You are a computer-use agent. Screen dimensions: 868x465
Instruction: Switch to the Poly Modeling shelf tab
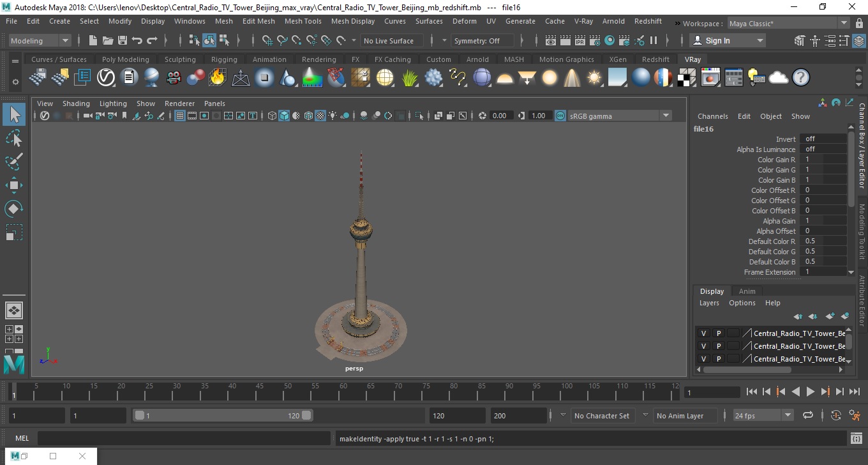126,59
